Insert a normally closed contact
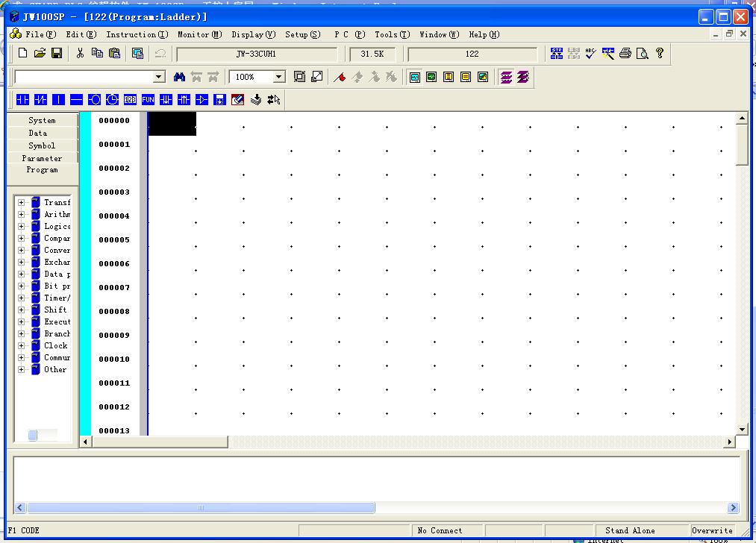 point(40,99)
